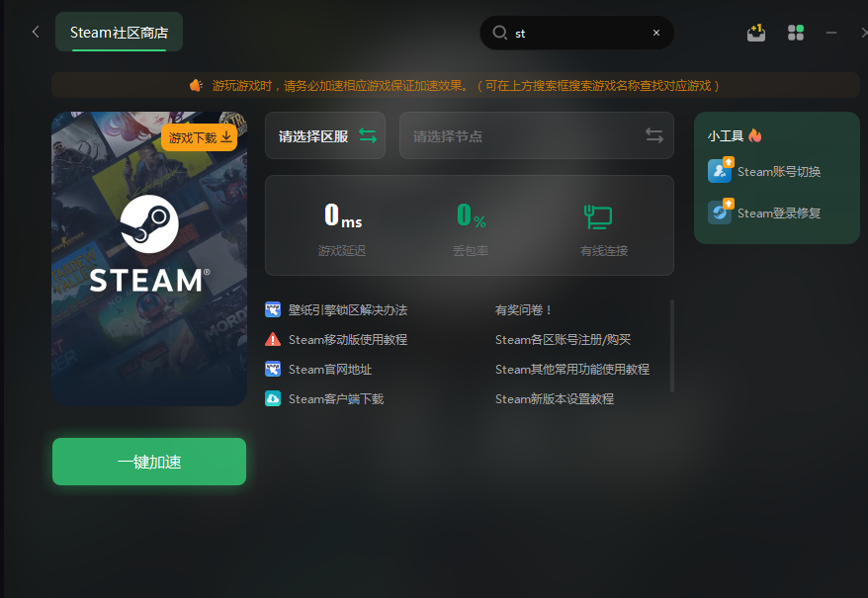
Task: Click the Steam登录修复 tool icon
Action: pyautogui.click(x=720, y=213)
